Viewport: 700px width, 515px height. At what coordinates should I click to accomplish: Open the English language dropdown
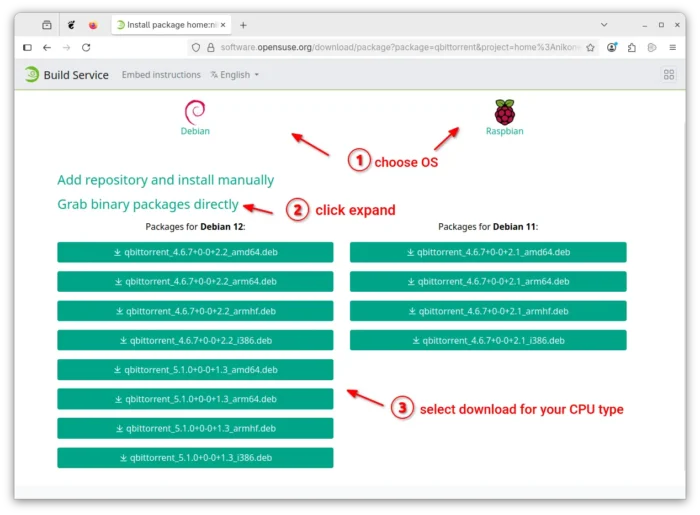[235, 75]
